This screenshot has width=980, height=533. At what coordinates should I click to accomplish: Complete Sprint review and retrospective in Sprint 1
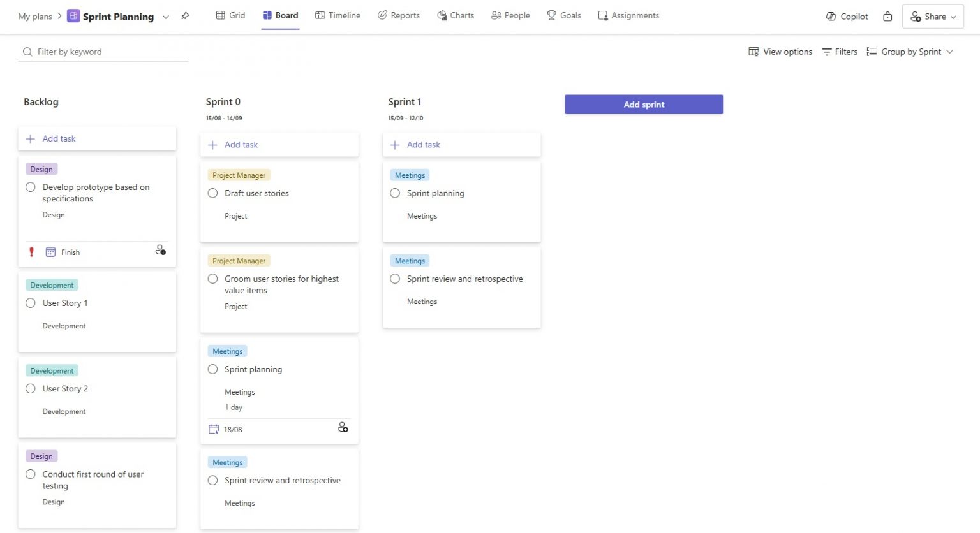[394, 279]
